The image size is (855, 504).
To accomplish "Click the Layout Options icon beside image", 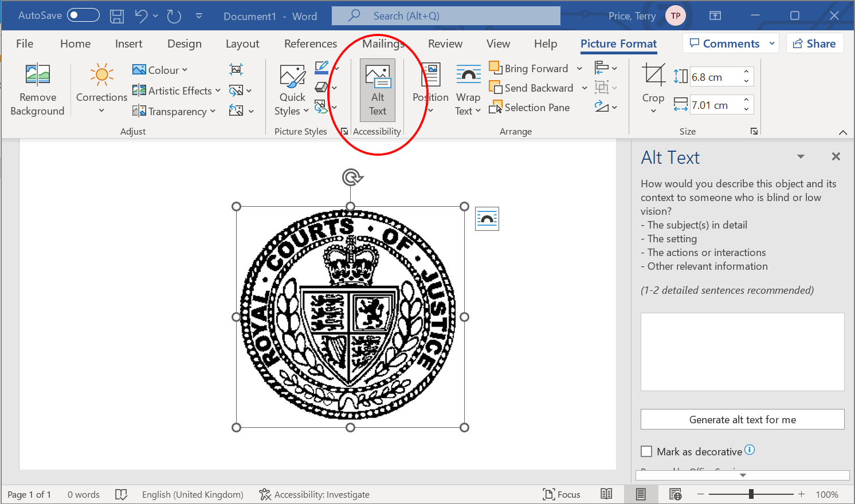I will (487, 219).
